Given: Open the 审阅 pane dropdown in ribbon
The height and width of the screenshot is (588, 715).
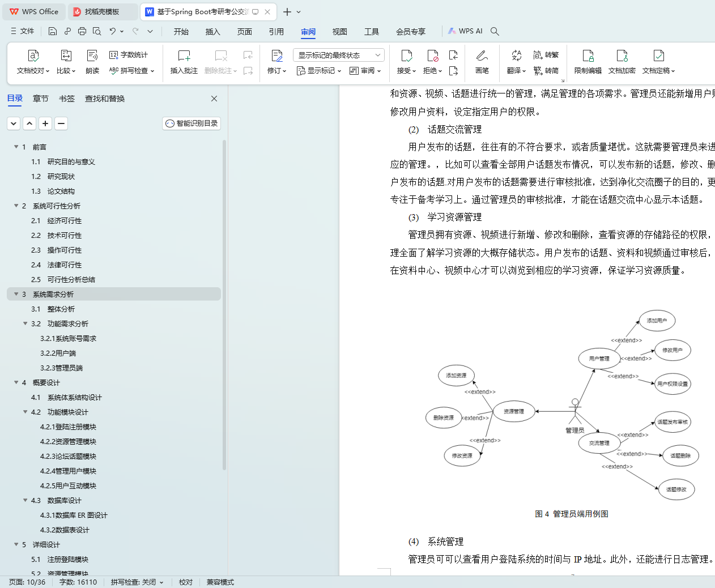Looking at the screenshot, I should [x=365, y=71].
